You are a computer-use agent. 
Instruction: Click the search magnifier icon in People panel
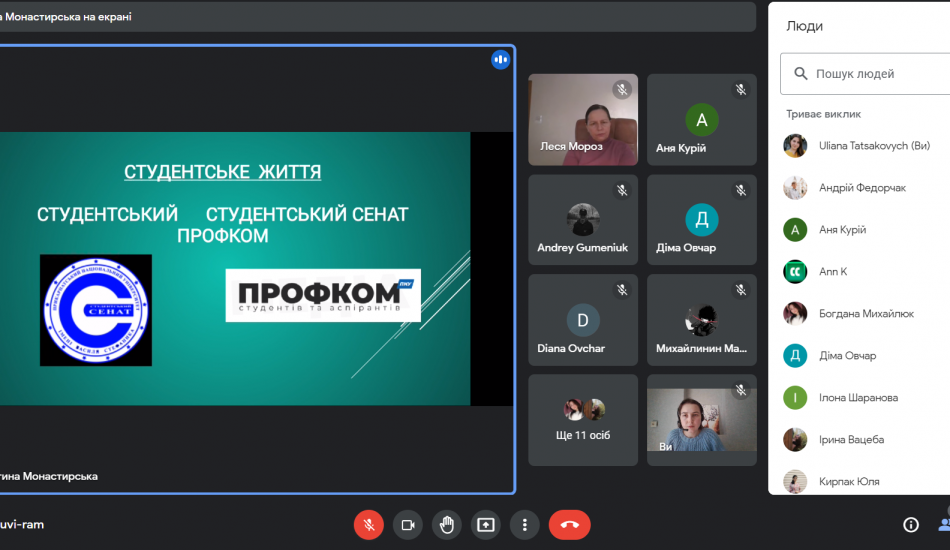coord(800,74)
